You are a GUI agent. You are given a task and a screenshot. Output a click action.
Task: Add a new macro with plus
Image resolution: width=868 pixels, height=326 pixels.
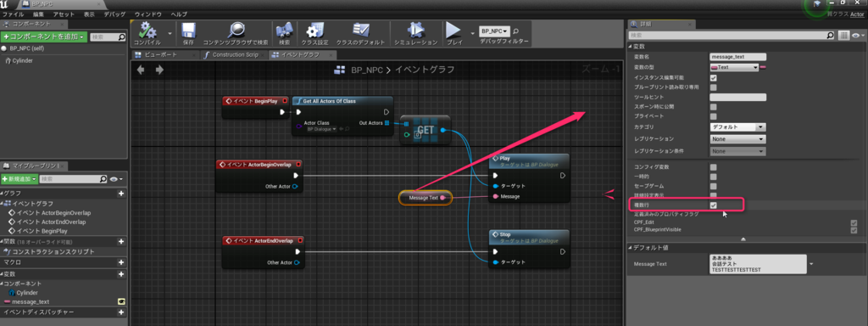click(120, 261)
